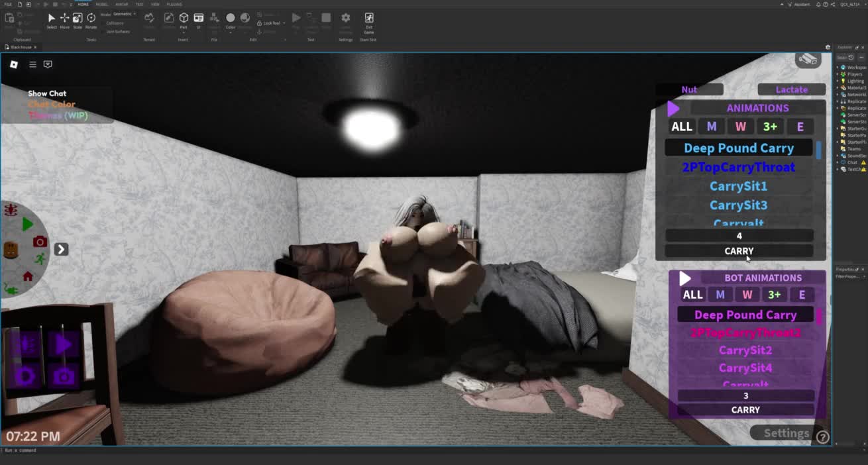Switch to the MODEL ribbon tab
This screenshot has width=868, height=465.
(x=102, y=4)
